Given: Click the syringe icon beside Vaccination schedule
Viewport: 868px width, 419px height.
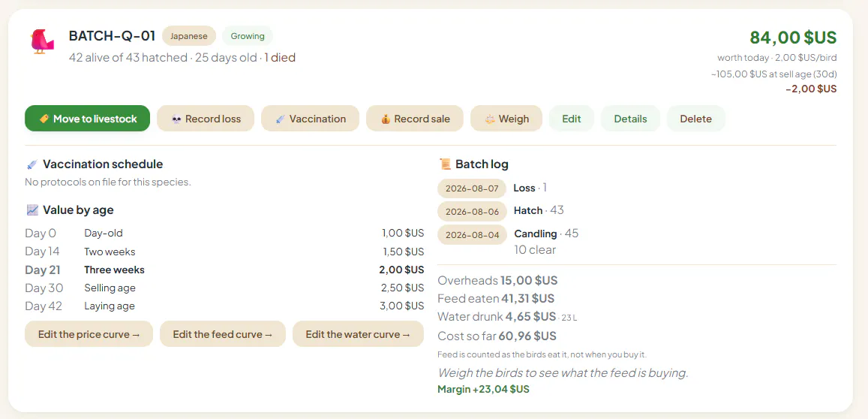Looking at the screenshot, I should 32,164.
